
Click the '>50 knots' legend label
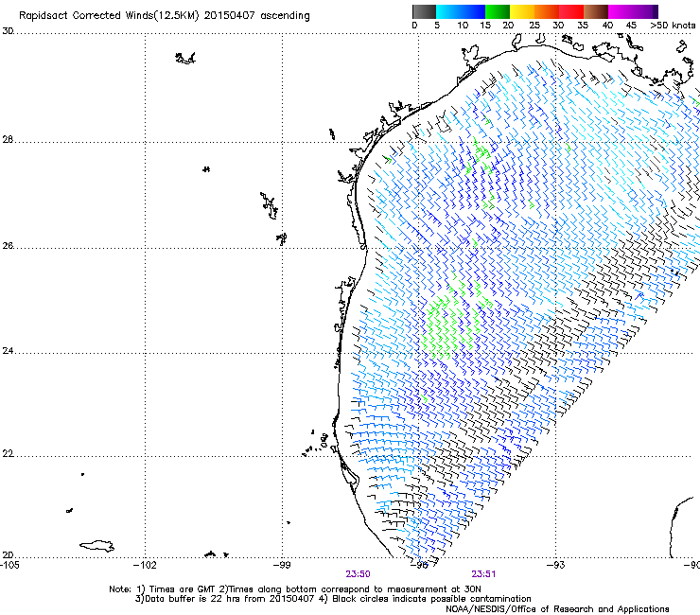coord(673,26)
